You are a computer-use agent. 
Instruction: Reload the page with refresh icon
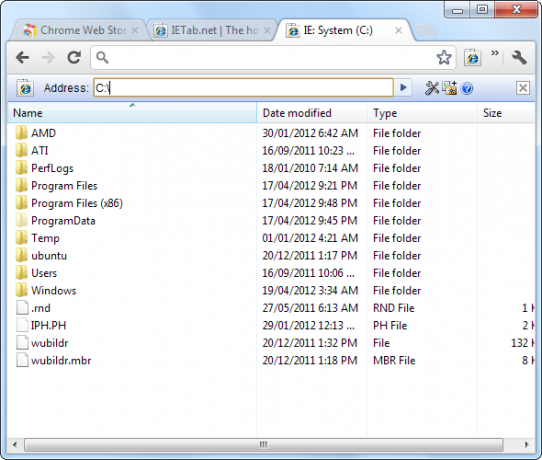coord(74,57)
